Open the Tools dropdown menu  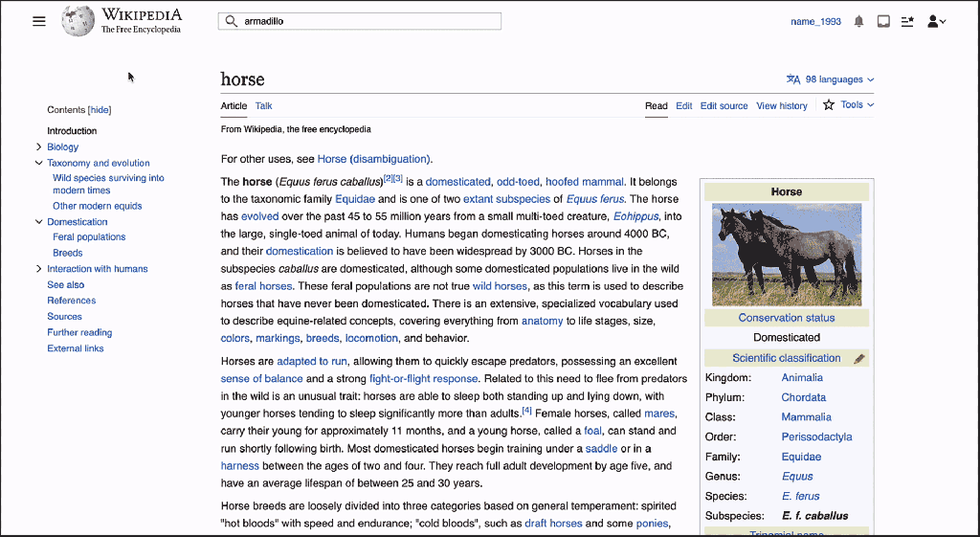tap(857, 105)
